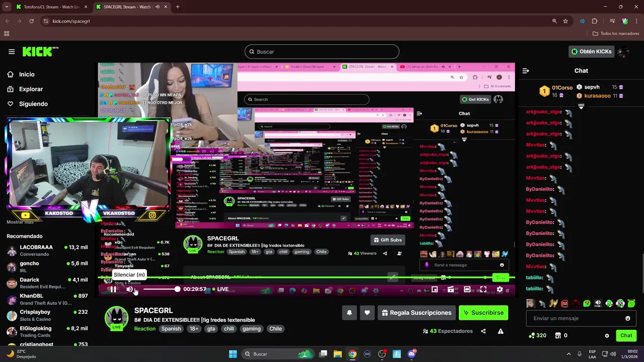Open recommended channel Daarick
The image size is (644, 362).
[48, 283]
